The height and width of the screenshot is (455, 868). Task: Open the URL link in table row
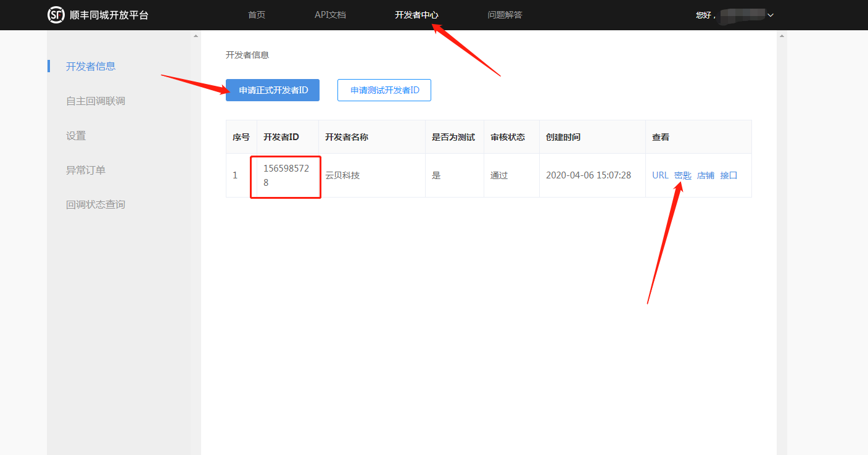click(x=660, y=175)
